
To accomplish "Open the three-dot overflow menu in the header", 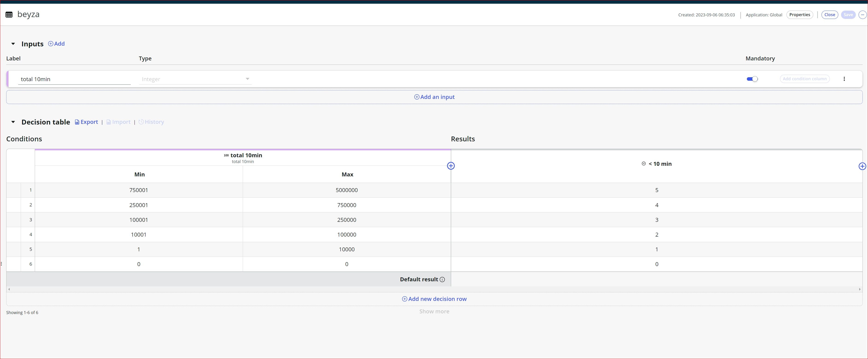I will click(863, 15).
